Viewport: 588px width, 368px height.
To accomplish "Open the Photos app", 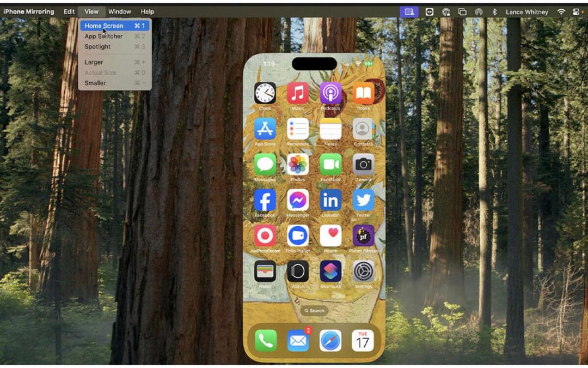I will pyautogui.click(x=298, y=164).
